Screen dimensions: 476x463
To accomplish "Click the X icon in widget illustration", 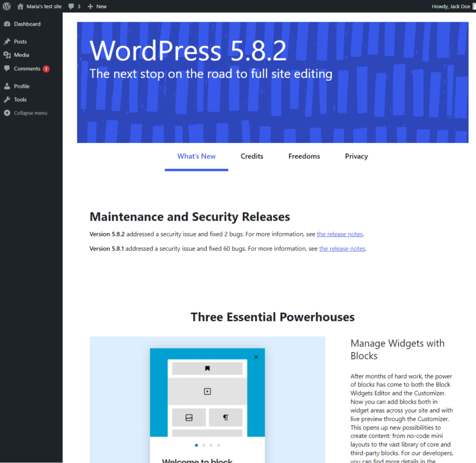I will pyautogui.click(x=256, y=357).
